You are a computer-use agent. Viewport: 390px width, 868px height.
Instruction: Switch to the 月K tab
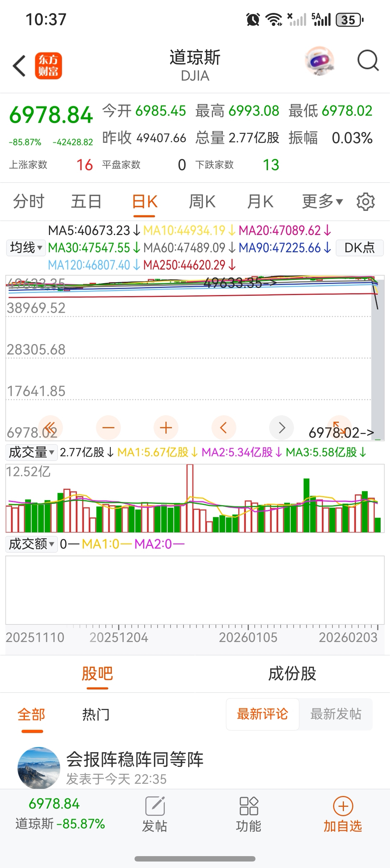[x=260, y=202]
